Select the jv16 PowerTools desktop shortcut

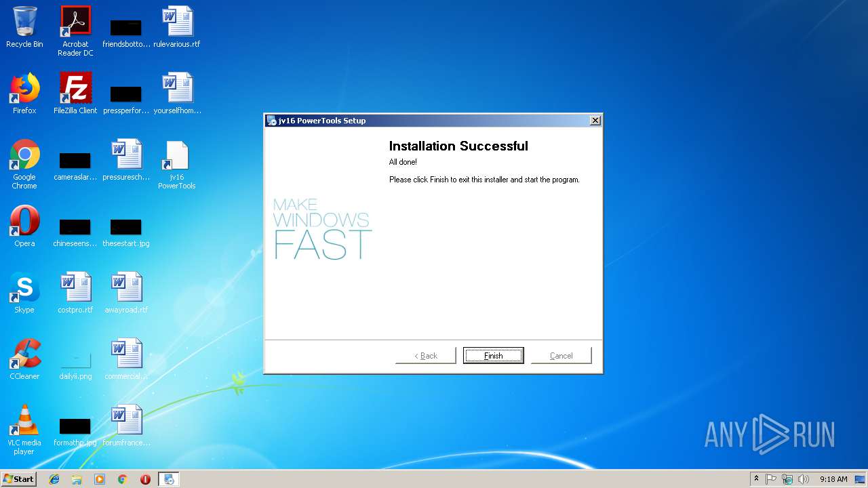tap(177, 164)
